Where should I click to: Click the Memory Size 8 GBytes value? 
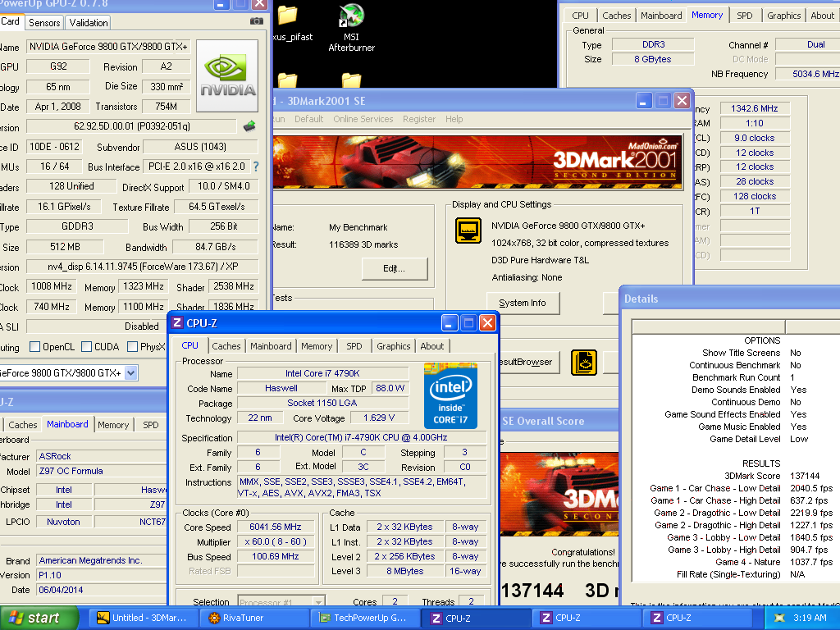pos(653,59)
